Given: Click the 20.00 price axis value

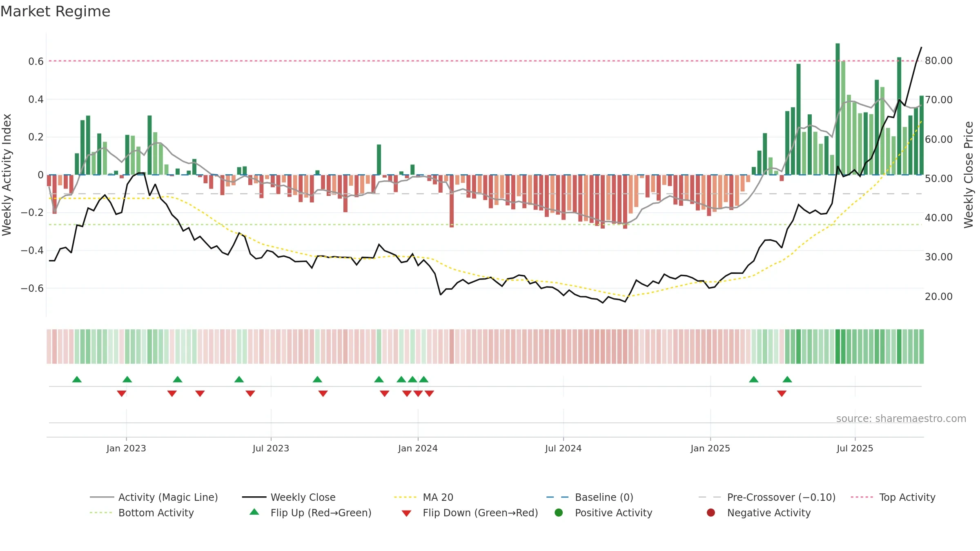Looking at the screenshot, I should [939, 296].
